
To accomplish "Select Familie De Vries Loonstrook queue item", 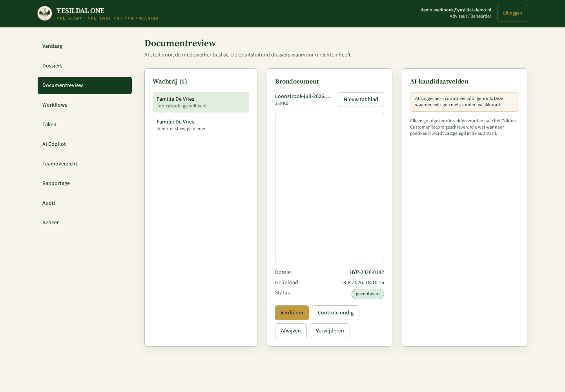I will (x=201, y=102).
